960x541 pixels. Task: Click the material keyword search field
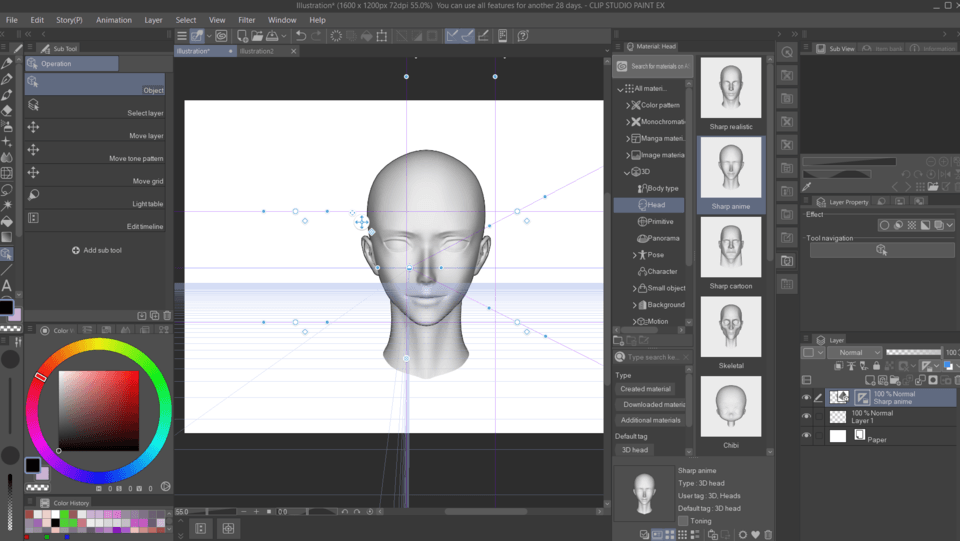tap(653, 357)
